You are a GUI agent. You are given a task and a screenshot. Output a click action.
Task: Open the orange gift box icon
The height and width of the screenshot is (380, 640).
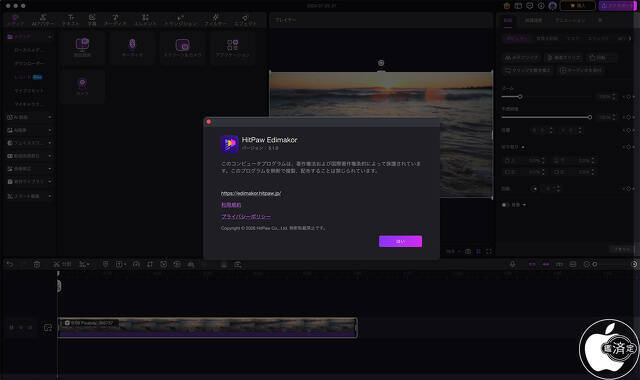point(507,6)
